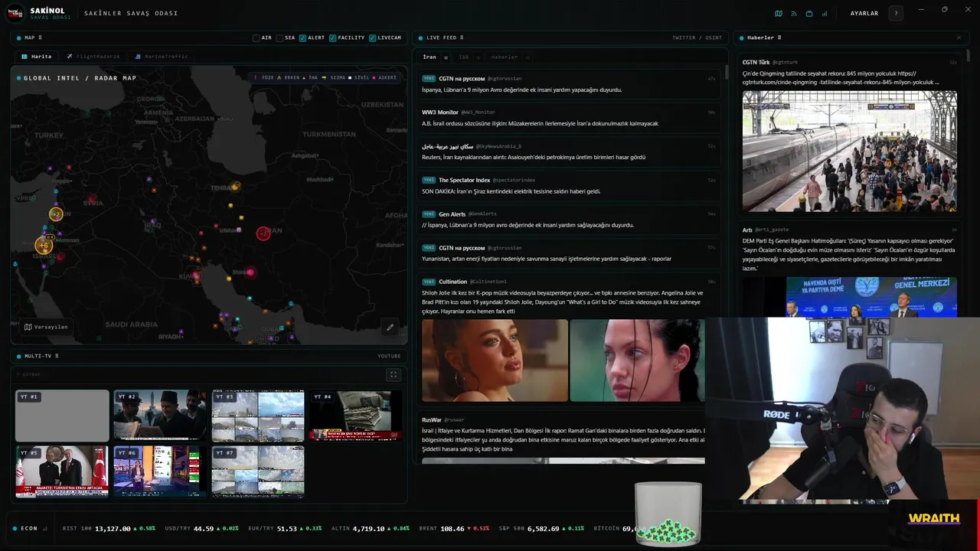Click the drag handle next to MULTI-TV title
Screen dimensions: 980x551
point(57,356)
